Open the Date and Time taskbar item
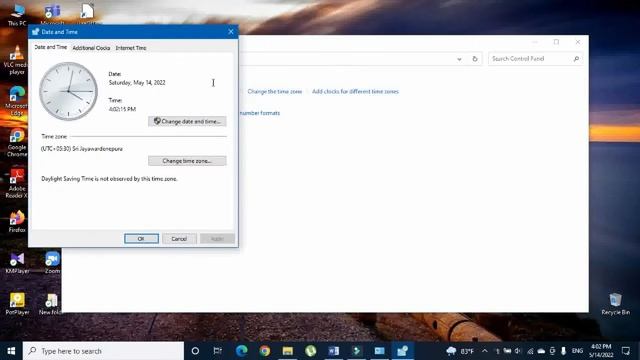Screen dimensions: 640x360 (402, 351)
